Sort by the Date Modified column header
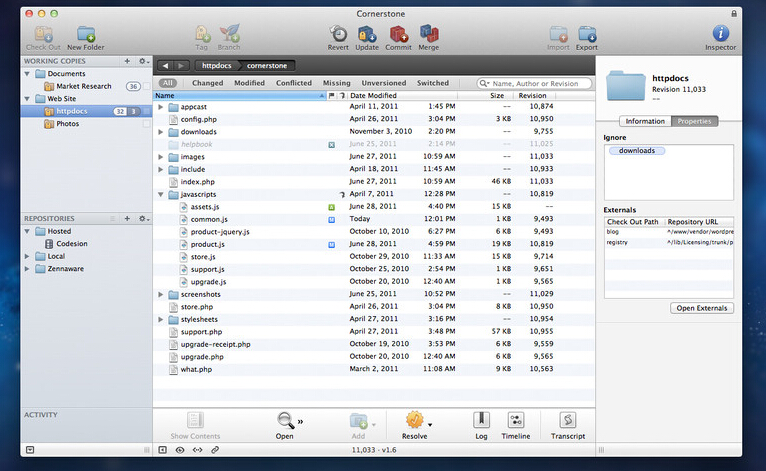 pyautogui.click(x=403, y=96)
